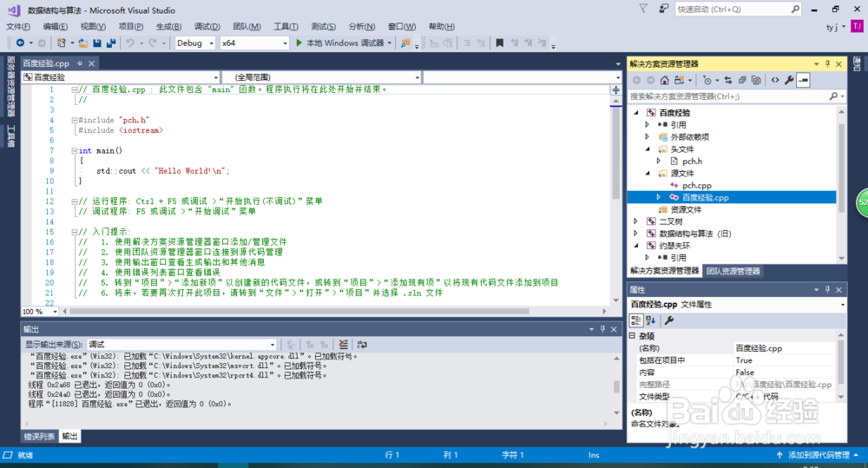Click the New Project toolbar icon
Viewport: 868px width, 468px height.
point(62,43)
